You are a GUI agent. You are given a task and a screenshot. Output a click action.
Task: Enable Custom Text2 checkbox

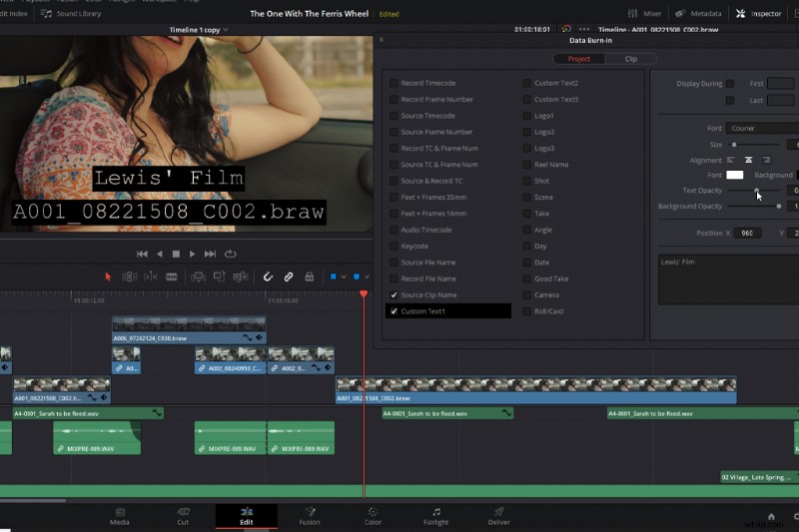click(x=527, y=83)
